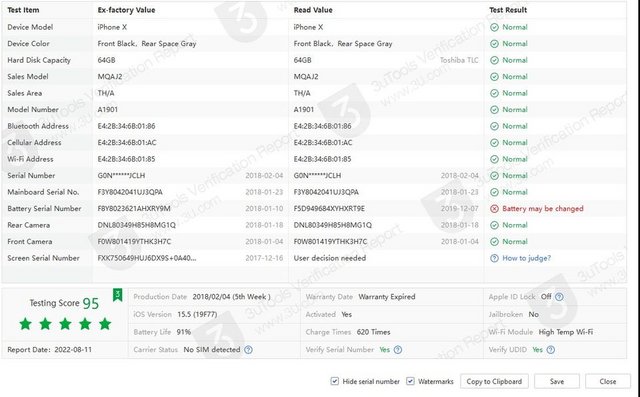Click the Normal check icon for Wi-Fi Address

[x=494, y=159]
